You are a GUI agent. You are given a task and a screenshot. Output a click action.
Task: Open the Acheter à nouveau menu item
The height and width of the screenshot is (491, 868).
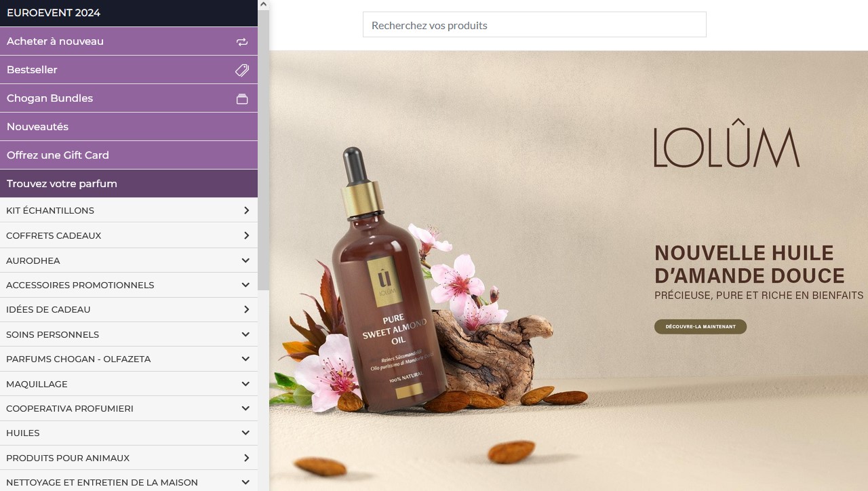coord(129,41)
